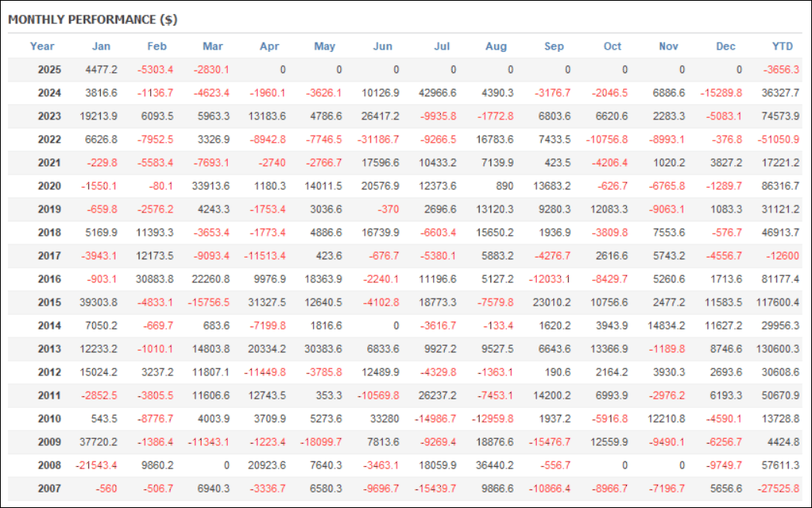Select the 2009 year row label
The width and height of the screenshot is (812, 508).
pos(49,442)
